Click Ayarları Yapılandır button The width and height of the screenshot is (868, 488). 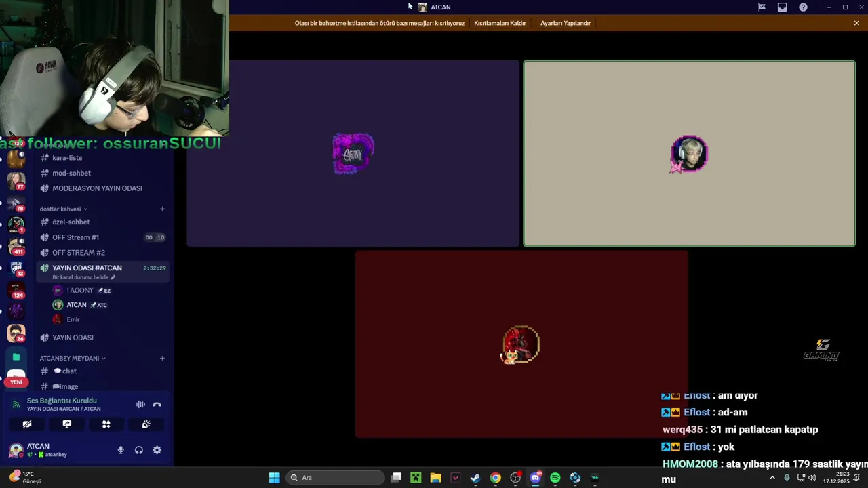(566, 23)
